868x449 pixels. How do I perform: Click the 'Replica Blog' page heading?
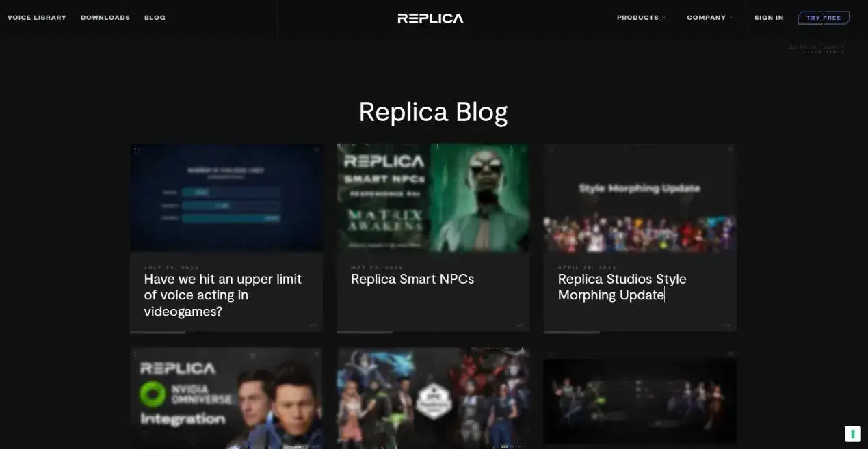[x=433, y=111]
